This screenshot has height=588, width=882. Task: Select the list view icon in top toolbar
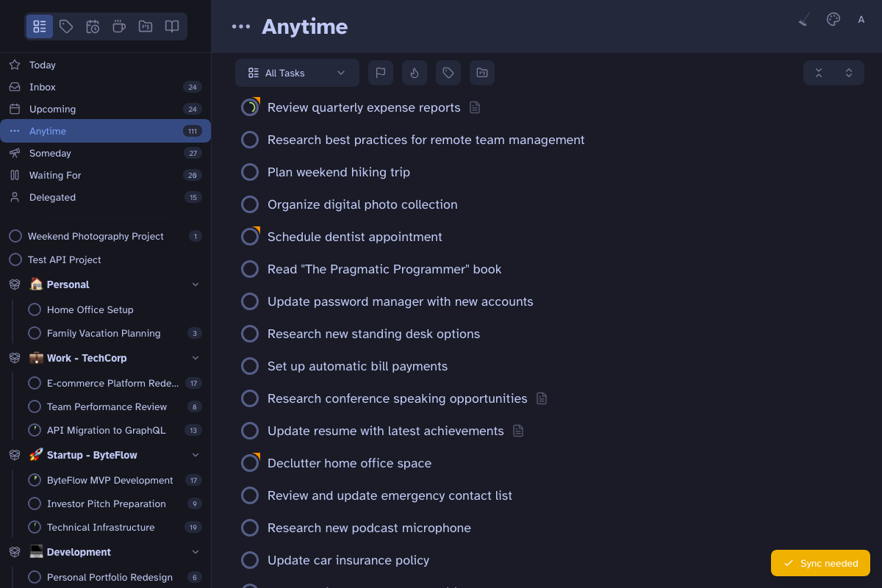pyautogui.click(x=40, y=26)
